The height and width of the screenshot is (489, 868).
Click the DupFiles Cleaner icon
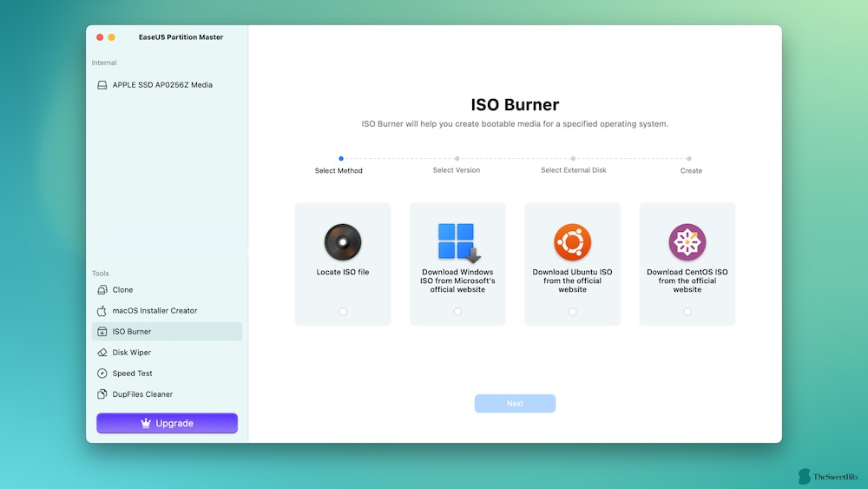pyautogui.click(x=102, y=394)
